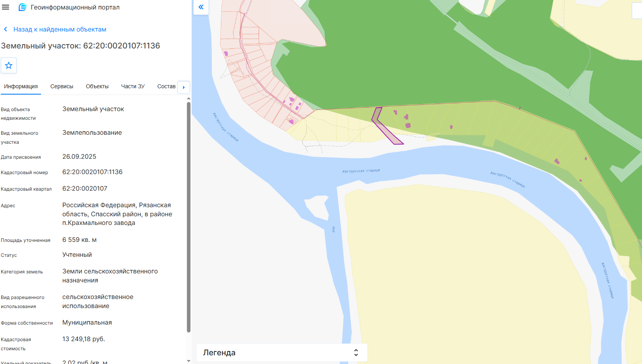642x364 pixels.
Task: Click the Геоинформационный портал title
Action: tap(75, 7)
